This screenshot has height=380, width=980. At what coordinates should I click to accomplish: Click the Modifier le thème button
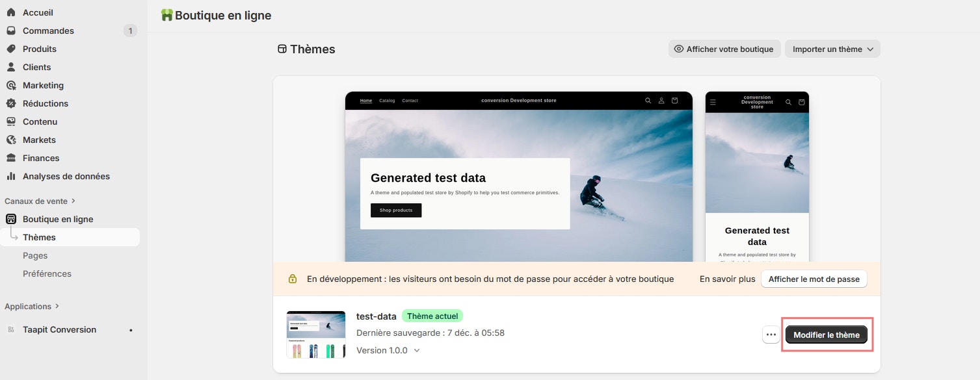(826, 334)
